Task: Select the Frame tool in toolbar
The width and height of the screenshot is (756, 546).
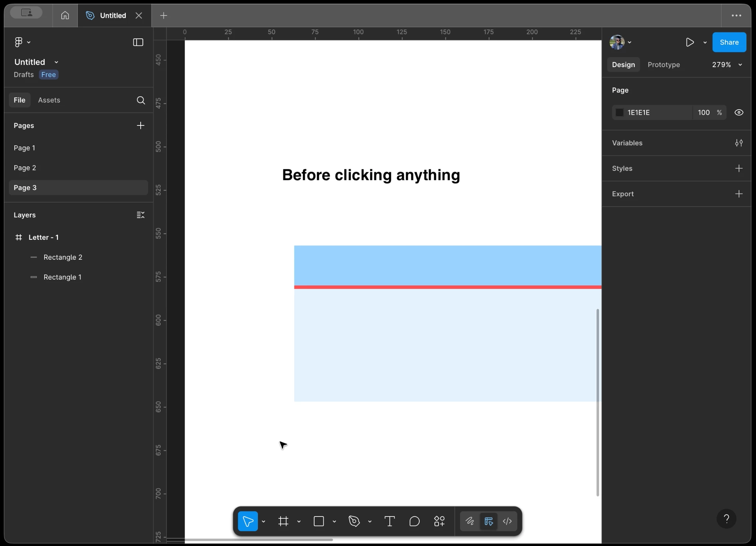Action: (283, 521)
